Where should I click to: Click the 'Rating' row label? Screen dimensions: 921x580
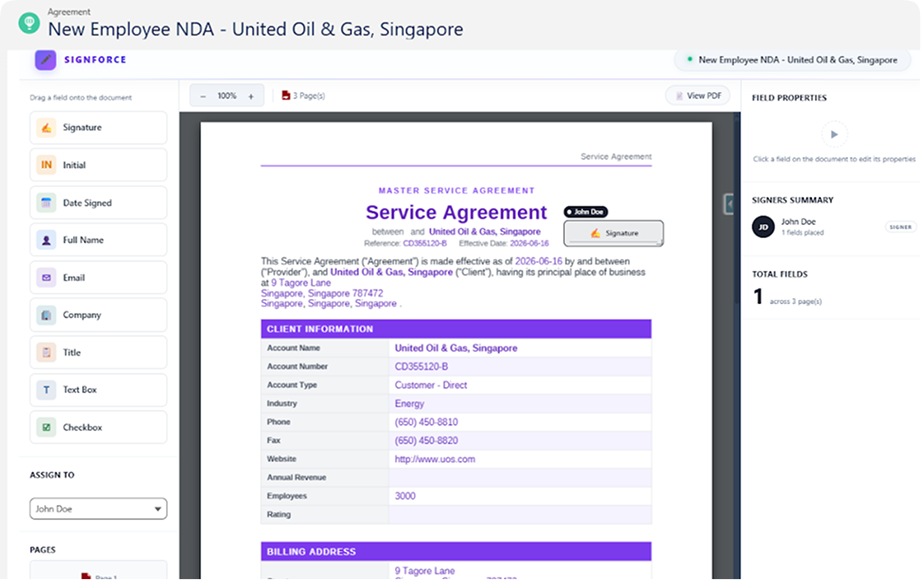[278, 514]
